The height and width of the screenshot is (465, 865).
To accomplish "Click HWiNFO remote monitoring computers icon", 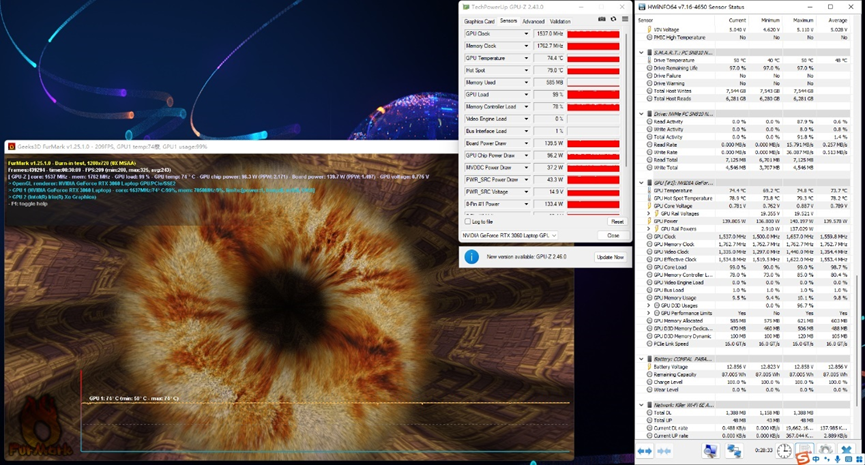I will [x=710, y=452].
